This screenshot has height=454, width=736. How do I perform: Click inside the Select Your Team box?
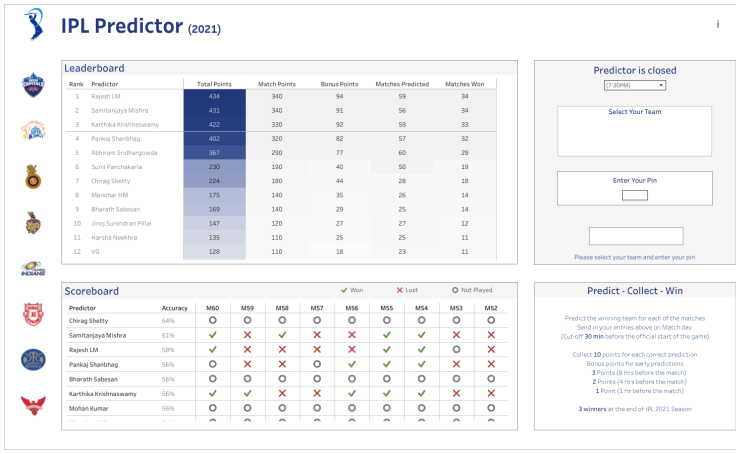pos(634,131)
